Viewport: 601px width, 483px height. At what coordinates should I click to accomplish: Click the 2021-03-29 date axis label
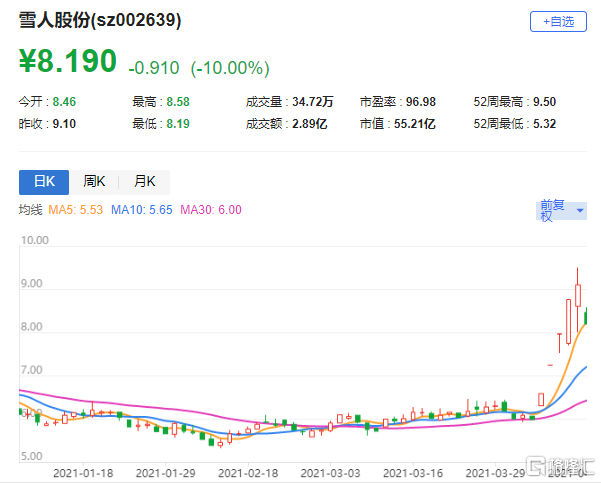point(495,473)
